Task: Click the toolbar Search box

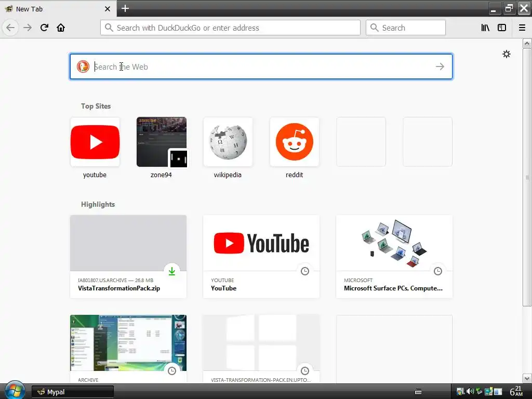Action: [405, 28]
